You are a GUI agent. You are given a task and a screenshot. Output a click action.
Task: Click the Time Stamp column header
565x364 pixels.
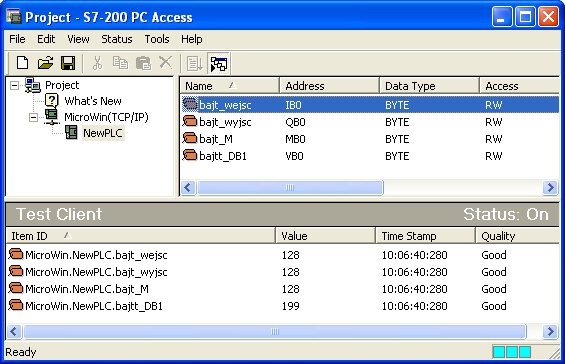(x=425, y=236)
